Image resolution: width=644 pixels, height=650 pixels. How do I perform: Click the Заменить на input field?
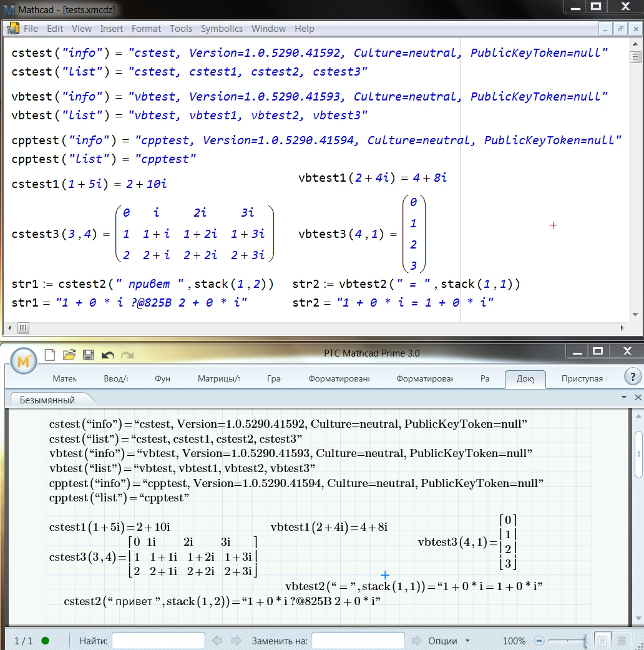358,641
